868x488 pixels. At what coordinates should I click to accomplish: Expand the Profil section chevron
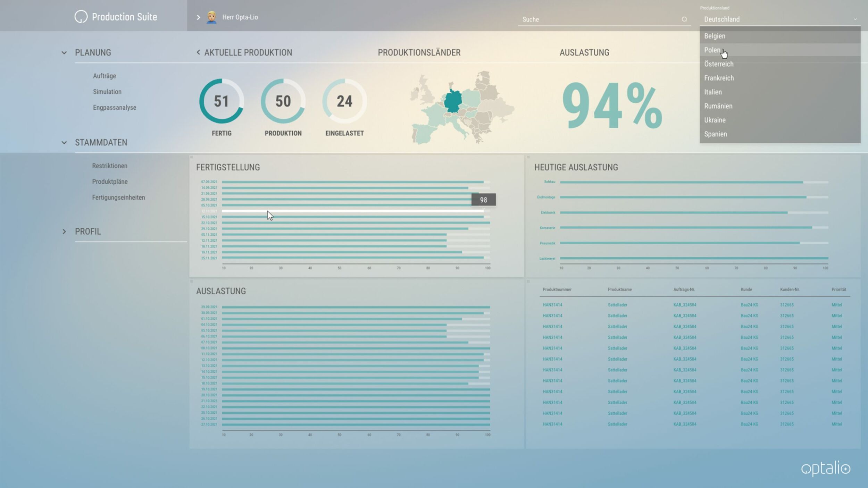tap(64, 232)
